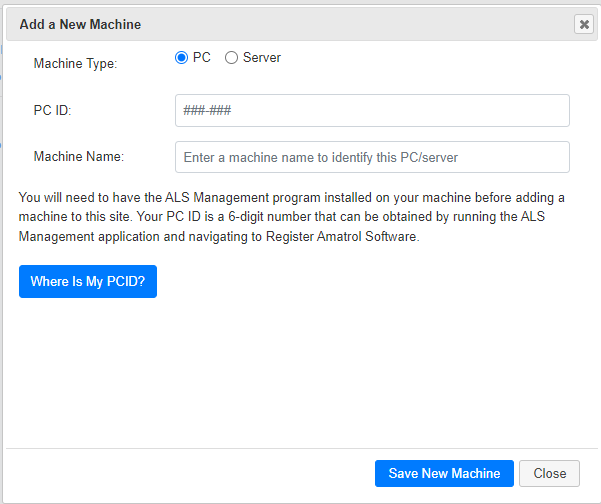
Task: Focus the PC ID input field
Action: pos(372,110)
